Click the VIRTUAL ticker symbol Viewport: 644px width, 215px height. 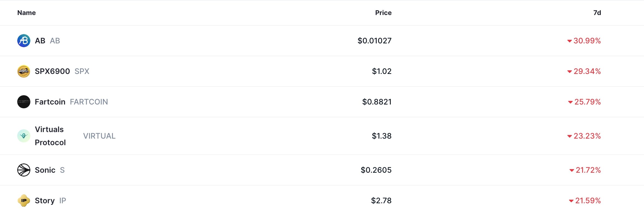(99, 136)
